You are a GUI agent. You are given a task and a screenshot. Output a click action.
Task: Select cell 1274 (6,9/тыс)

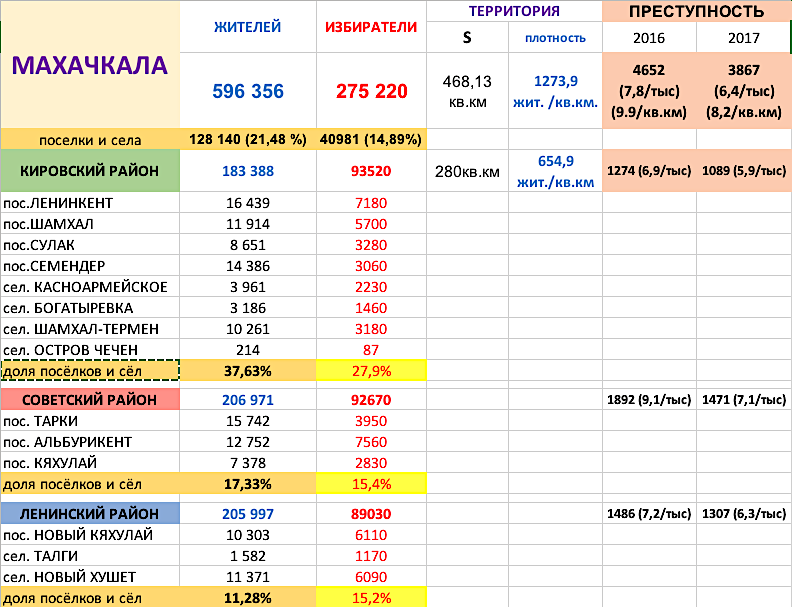coord(649,171)
